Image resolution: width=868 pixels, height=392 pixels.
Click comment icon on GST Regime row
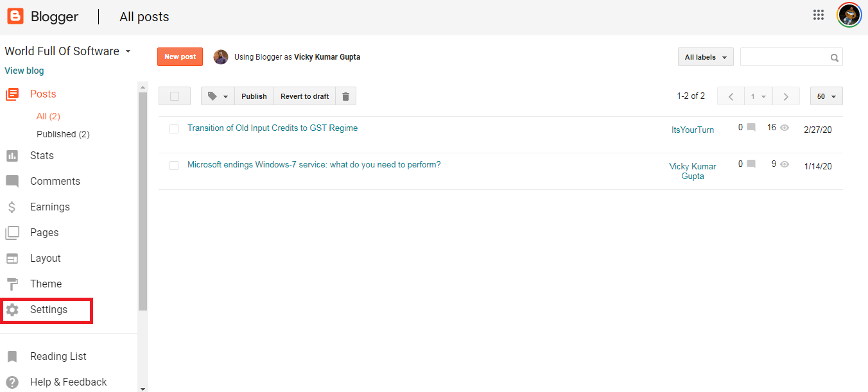(751, 128)
